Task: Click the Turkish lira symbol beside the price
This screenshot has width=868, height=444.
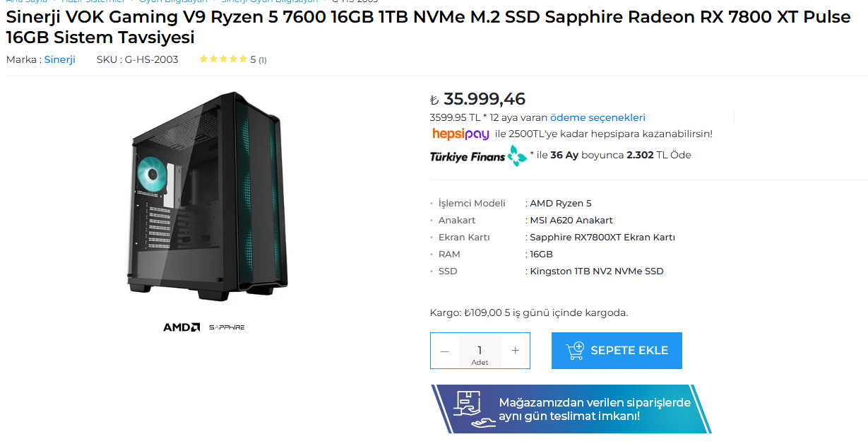Action: click(434, 100)
